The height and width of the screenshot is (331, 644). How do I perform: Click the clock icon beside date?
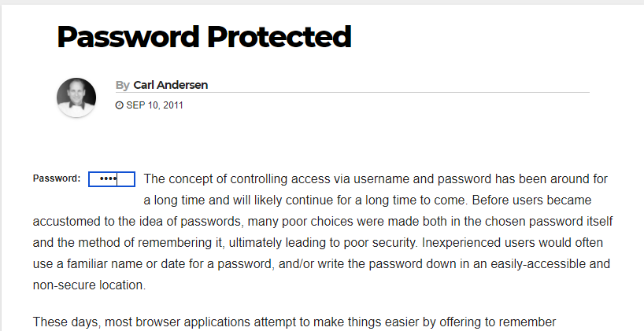120,105
